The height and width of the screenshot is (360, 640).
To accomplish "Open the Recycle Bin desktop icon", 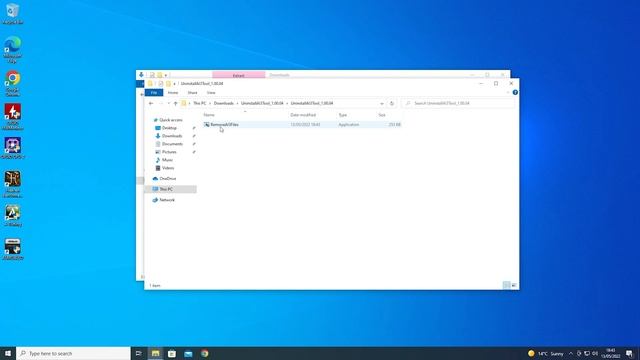I will 13,13.
